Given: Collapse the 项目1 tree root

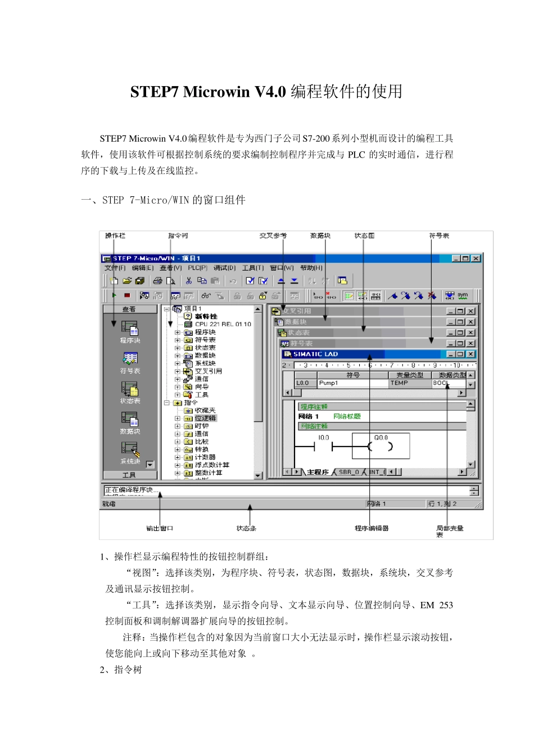Looking at the screenshot, I should (x=166, y=309).
